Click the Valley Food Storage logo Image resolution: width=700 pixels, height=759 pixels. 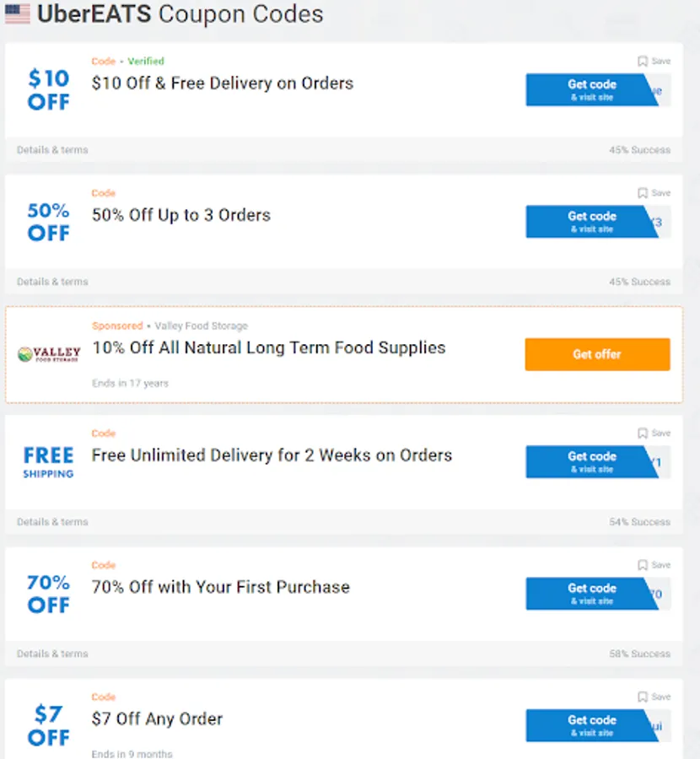click(x=49, y=353)
